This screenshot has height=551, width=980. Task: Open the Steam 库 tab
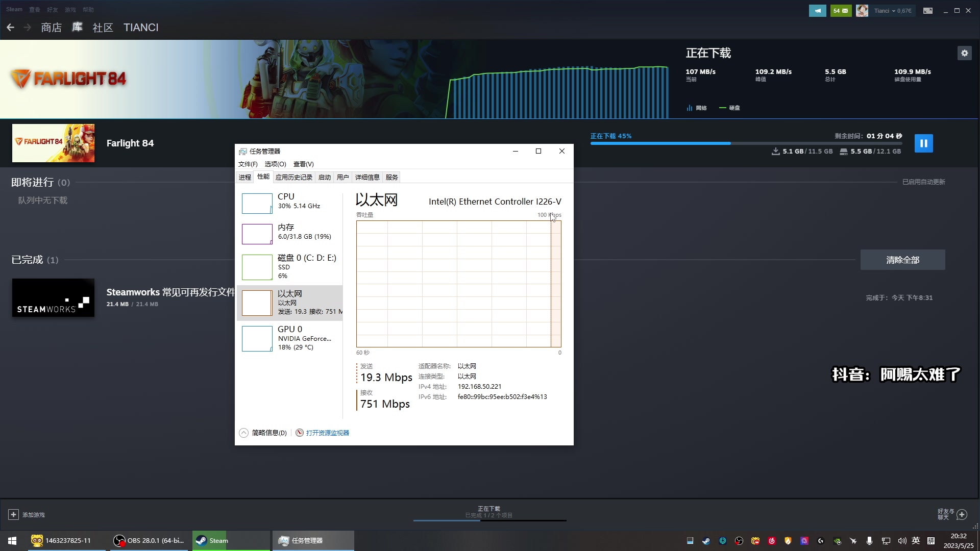[77, 28]
